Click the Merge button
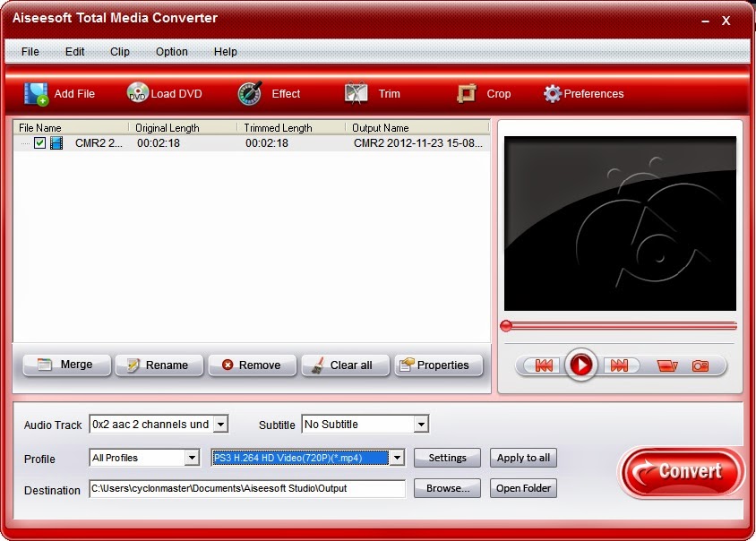 tap(66, 365)
